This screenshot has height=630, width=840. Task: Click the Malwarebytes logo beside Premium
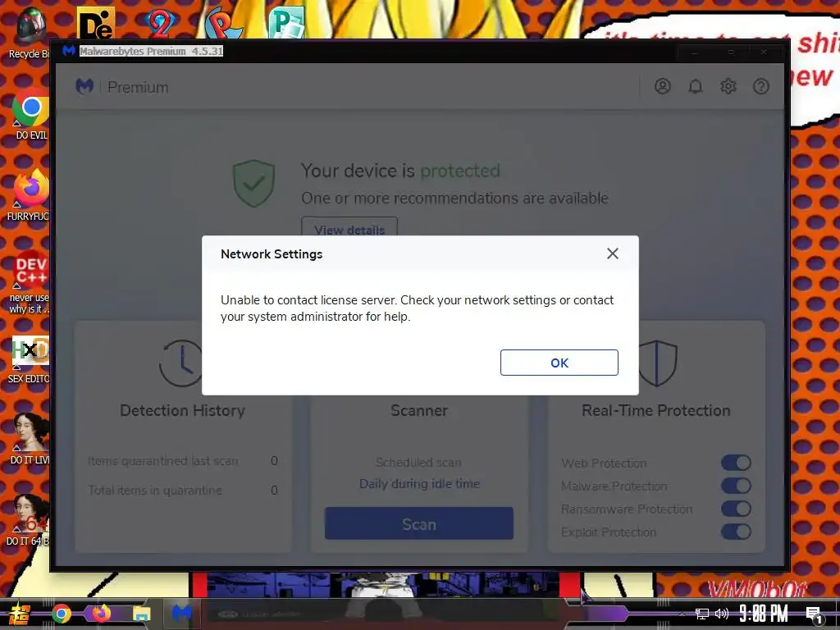click(x=84, y=86)
